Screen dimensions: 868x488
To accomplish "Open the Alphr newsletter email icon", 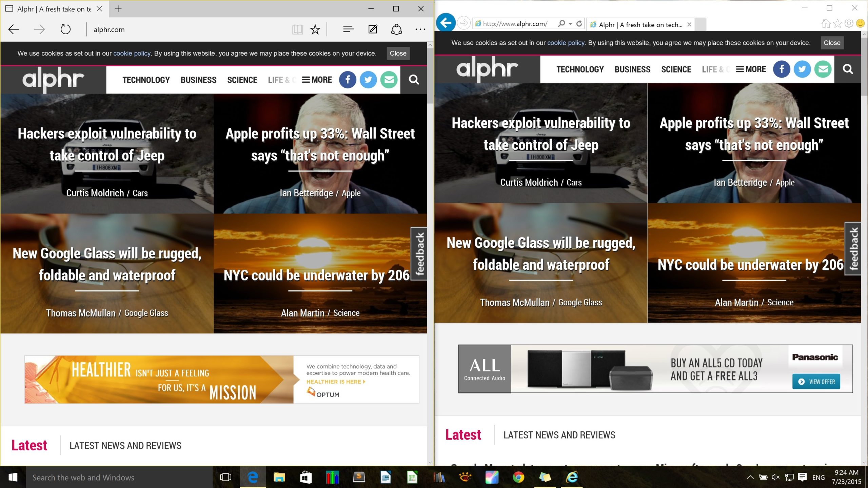I will tap(389, 80).
